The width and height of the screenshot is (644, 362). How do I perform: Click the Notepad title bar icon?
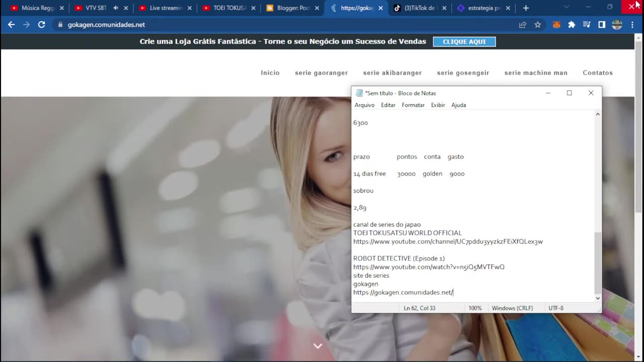(x=359, y=93)
